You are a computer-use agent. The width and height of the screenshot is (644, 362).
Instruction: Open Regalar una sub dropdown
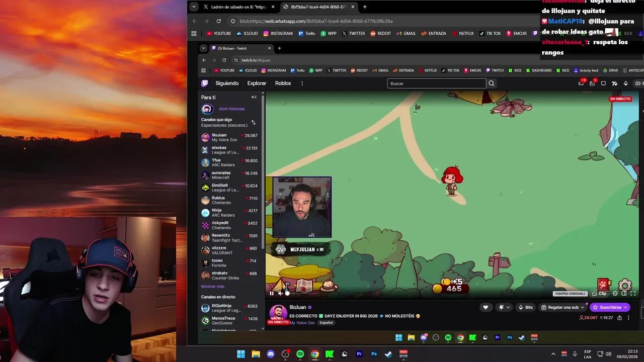[563, 307]
